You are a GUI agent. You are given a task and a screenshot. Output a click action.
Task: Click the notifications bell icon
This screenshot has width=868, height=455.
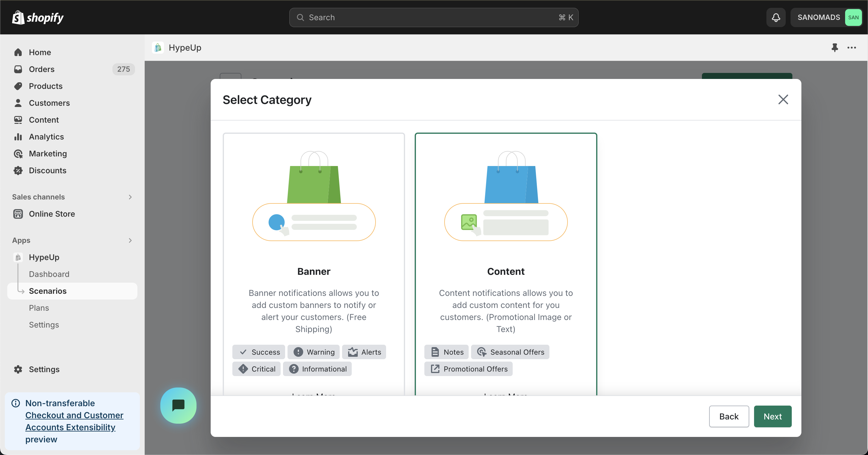coord(776,17)
